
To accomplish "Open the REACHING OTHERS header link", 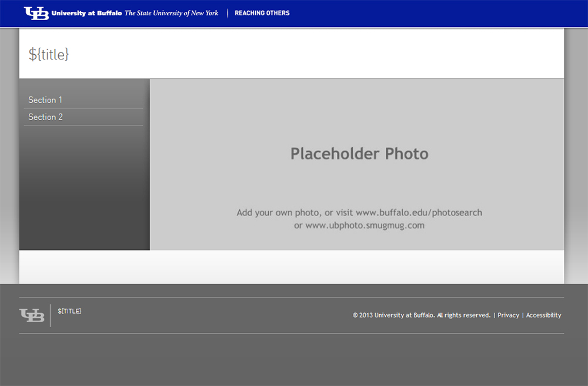I will (x=262, y=13).
